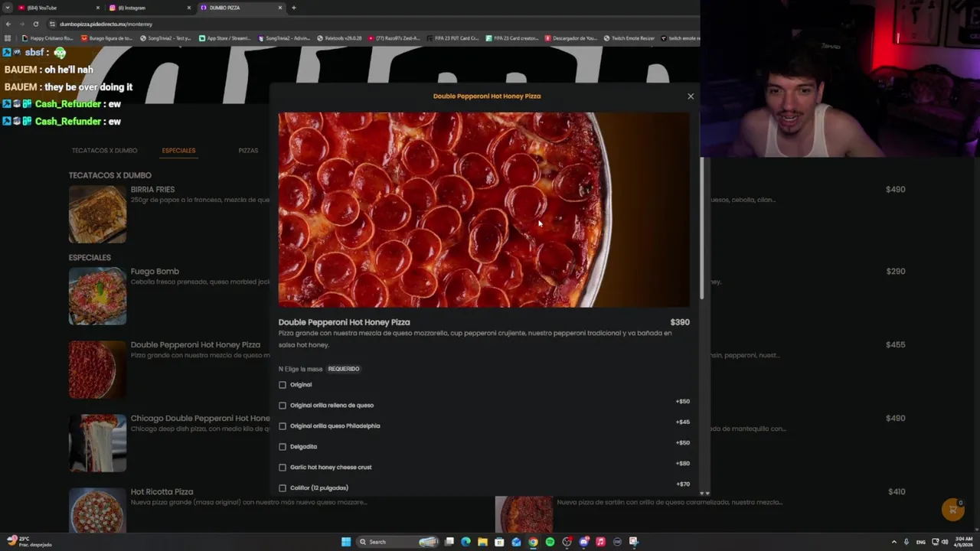The height and width of the screenshot is (551, 980).
Task: Open the tab search dropdown arrow
Action: pos(7,8)
